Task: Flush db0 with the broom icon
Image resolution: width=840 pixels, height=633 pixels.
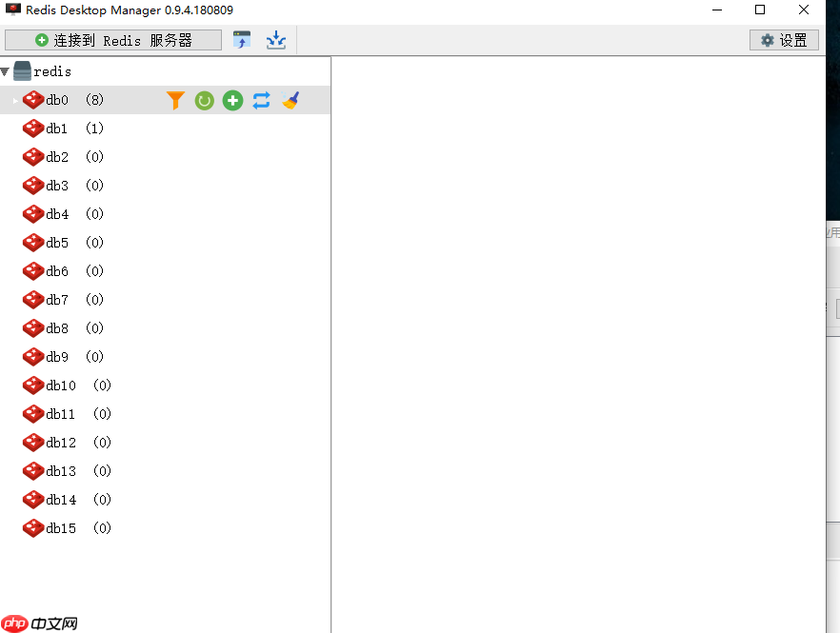Action: click(290, 100)
